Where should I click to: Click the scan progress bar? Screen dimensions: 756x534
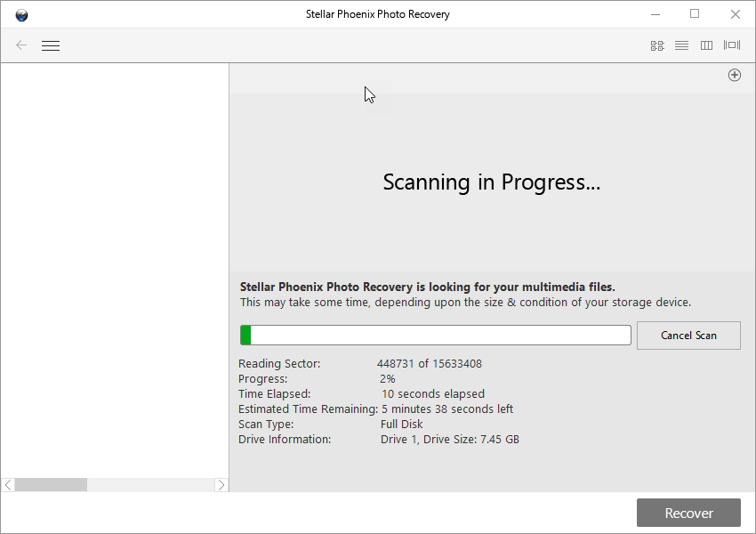436,336
